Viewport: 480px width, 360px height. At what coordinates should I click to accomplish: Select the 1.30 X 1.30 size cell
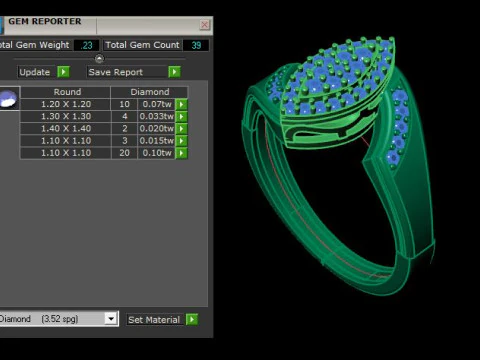pos(66,116)
